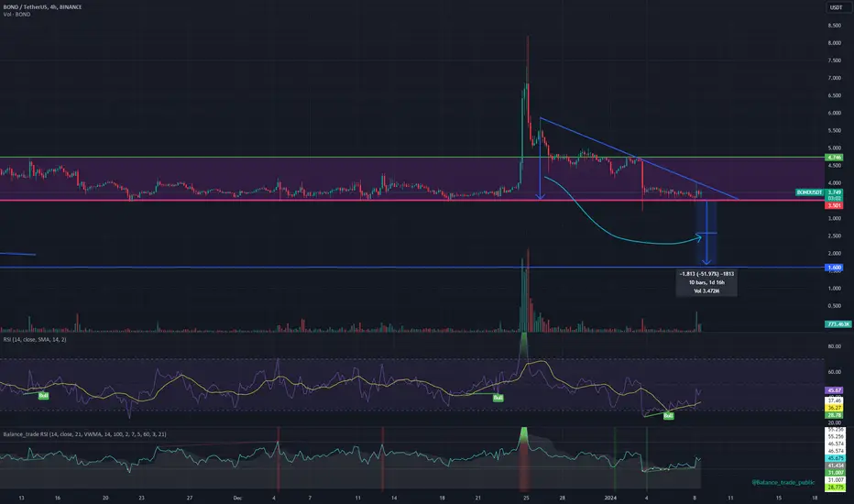854x504 pixels.
Task: Click the Dec label on time axis
Action: [x=237, y=498]
